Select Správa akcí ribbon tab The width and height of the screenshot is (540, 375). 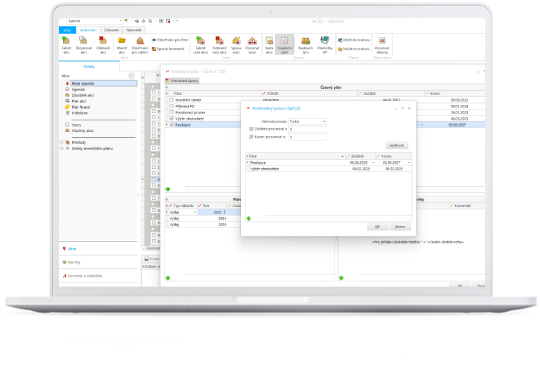(88, 30)
